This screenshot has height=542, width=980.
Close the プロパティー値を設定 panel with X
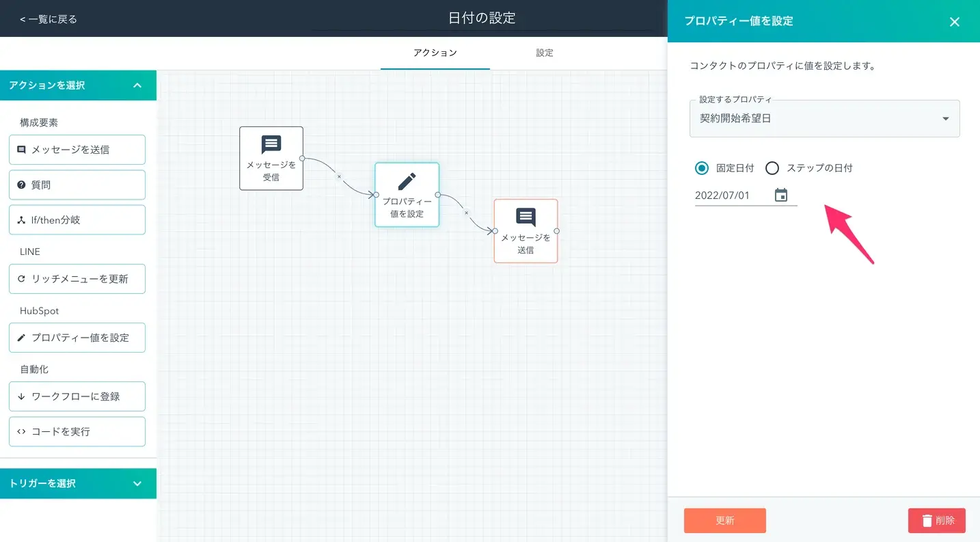point(955,22)
